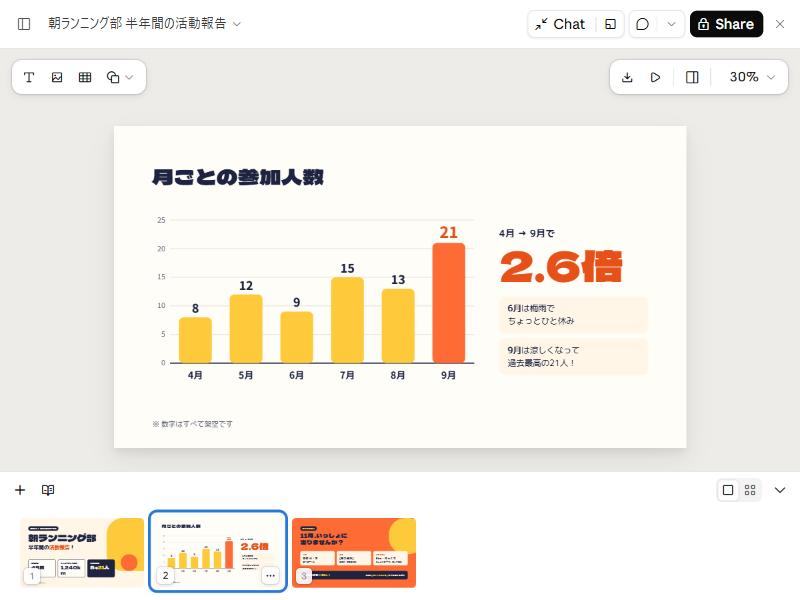Click the 8月 axis label

(x=397, y=375)
